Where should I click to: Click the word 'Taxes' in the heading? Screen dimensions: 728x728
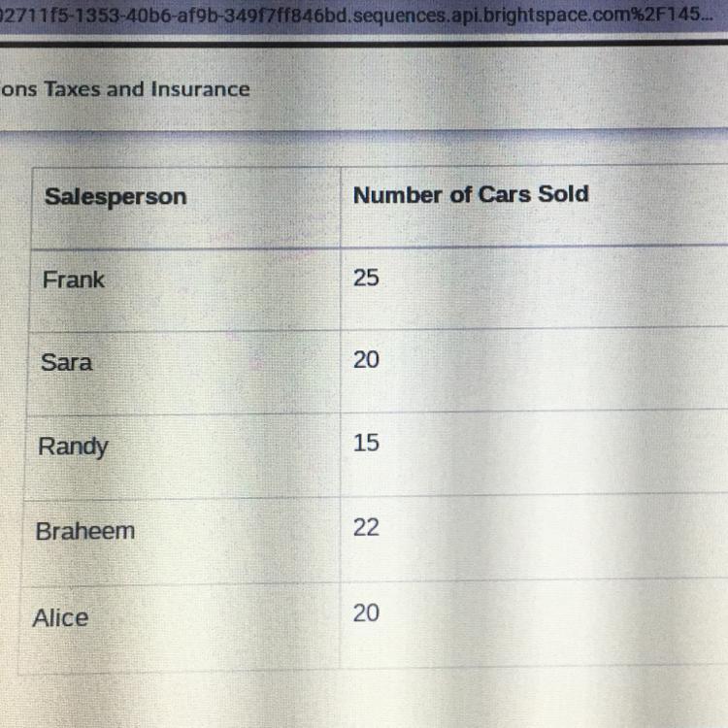(x=72, y=89)
